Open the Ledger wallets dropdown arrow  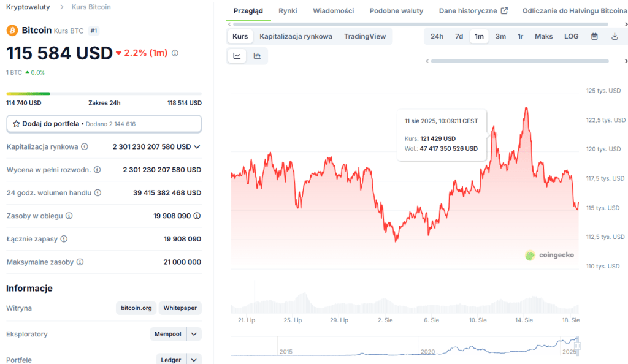194,360
